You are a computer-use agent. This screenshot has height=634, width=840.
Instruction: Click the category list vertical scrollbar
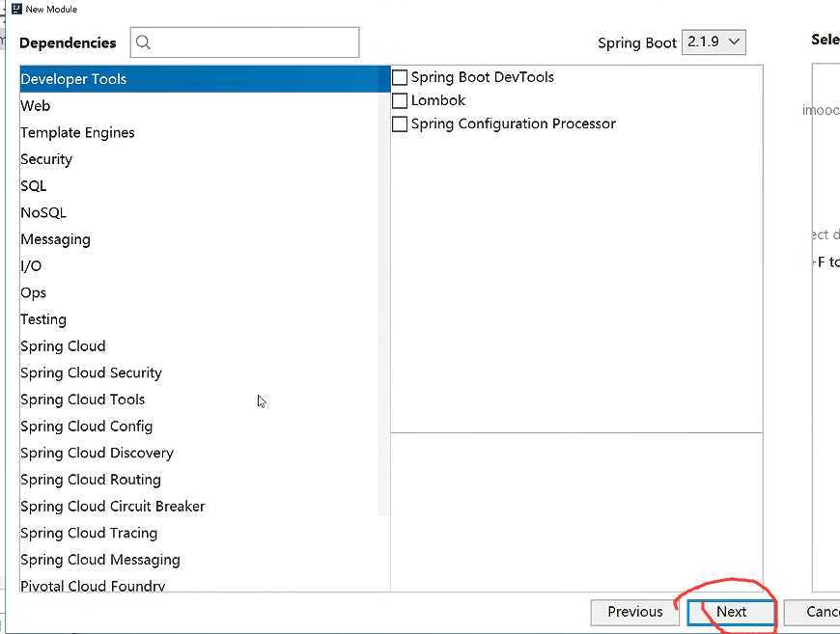(384, 303)
